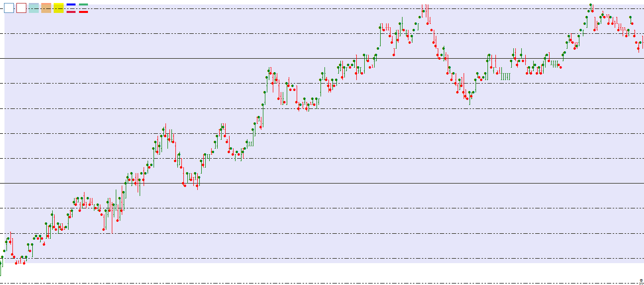Click the skull and crossbones icon
644x285 pixels.
pos(640,282)
